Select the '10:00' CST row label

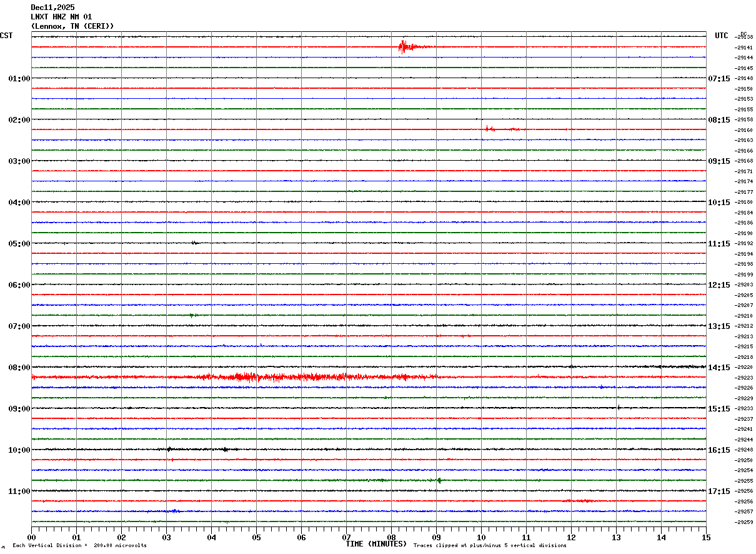click(x=19, y=450)
